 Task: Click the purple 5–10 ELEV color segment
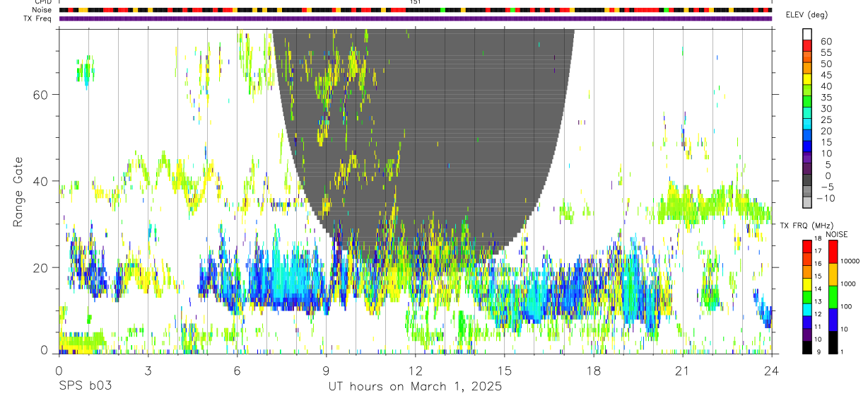point(807,158)
